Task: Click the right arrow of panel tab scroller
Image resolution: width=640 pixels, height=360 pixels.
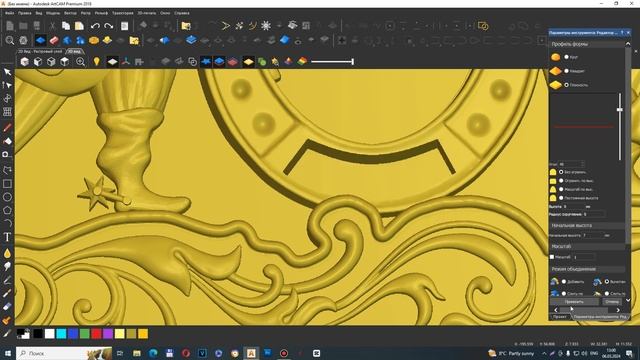Action: coord(618,310)
